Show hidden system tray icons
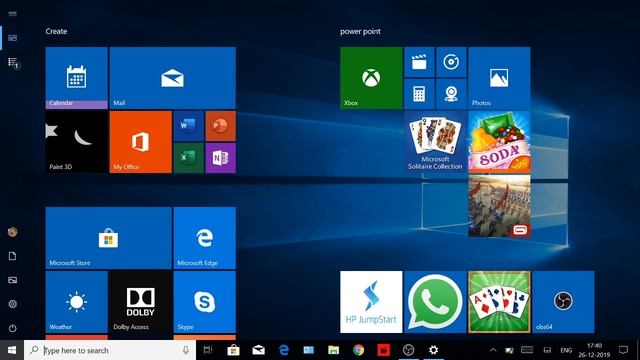 (x=493, y=350)
